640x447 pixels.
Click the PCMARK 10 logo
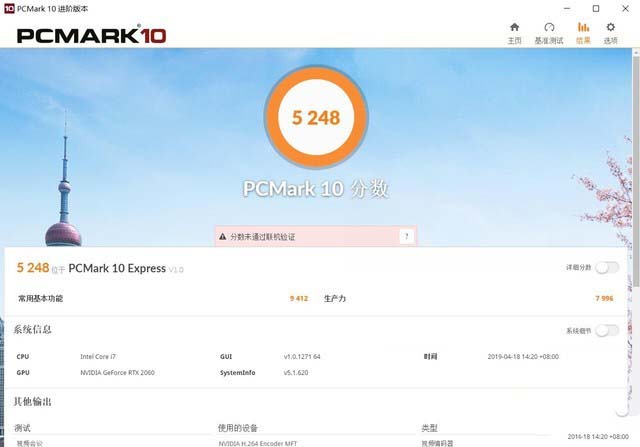point(91,35)
